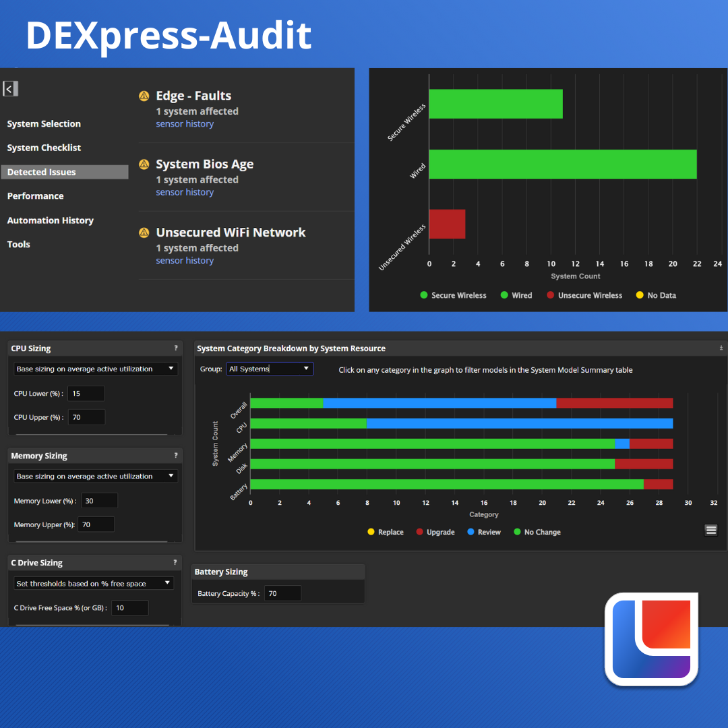This screenshot has width=728, height=728.
Task: Click the Unsecured WiFi Network issue title
Action: (231, 233)
